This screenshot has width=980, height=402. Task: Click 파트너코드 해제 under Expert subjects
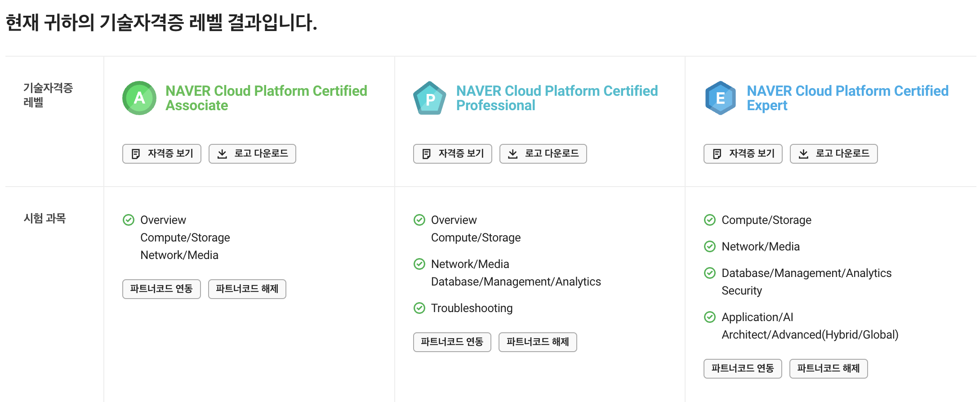pyautogui.click(x=829, y=369)
